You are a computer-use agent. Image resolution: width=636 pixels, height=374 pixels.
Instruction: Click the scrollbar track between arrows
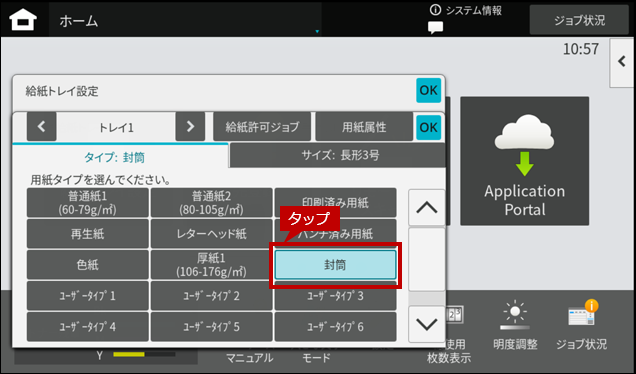click(x=427, y=266)
